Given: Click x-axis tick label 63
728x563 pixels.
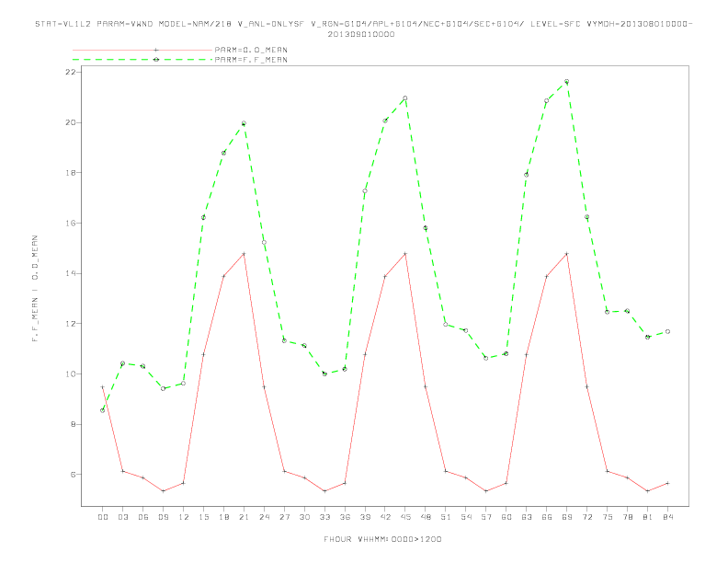Looking at the screenshot, I should tap(527, 517).
